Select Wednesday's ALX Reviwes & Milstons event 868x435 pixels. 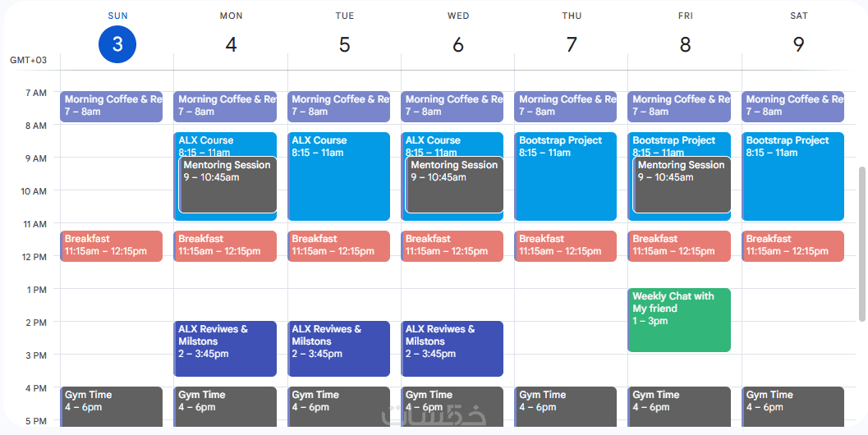coord(452,349)
